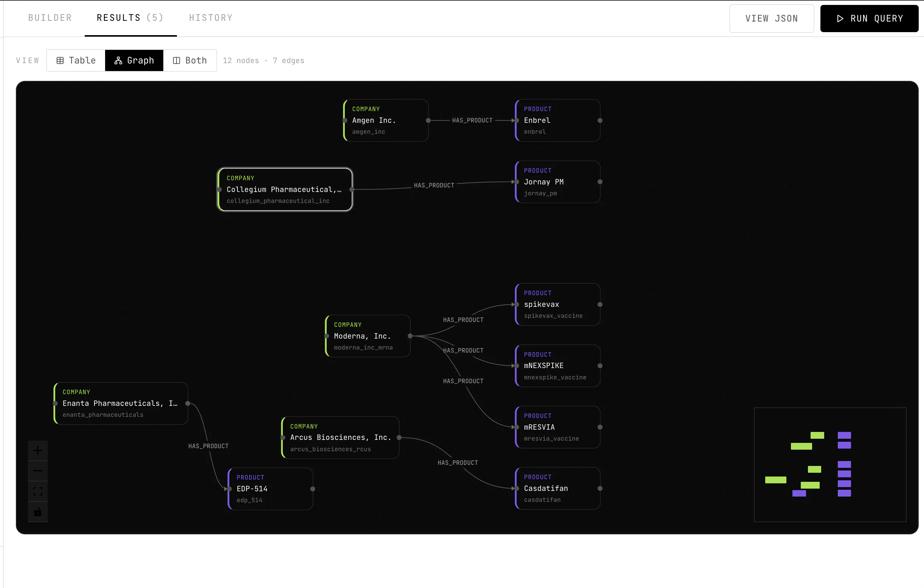Show Both table and graph
924x588 pixels.
tap(190, 60)
